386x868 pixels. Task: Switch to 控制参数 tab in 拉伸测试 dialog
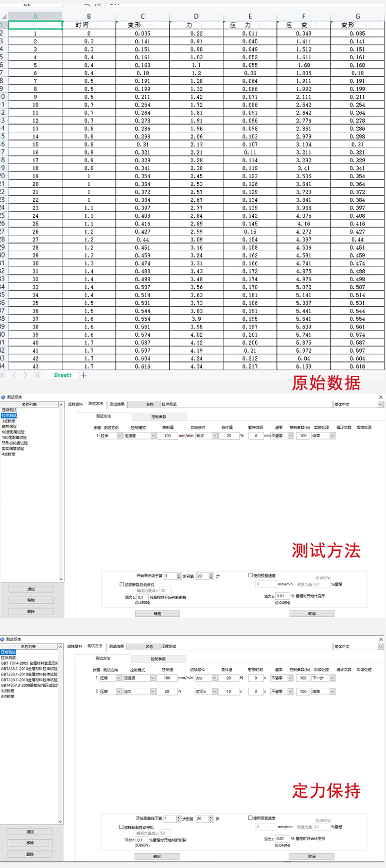point(159,416)
